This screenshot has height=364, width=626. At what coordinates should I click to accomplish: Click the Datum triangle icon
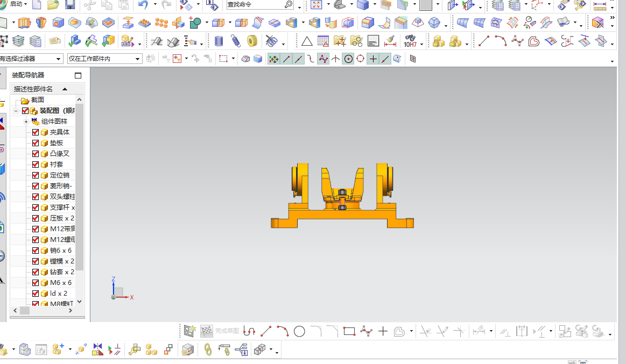[x=307, y=41]
